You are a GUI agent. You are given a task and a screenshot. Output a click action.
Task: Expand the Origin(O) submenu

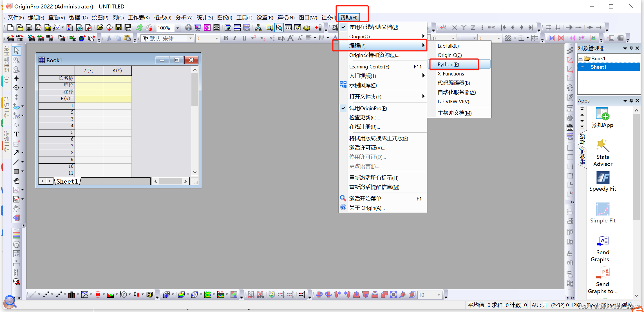point(383,36)
